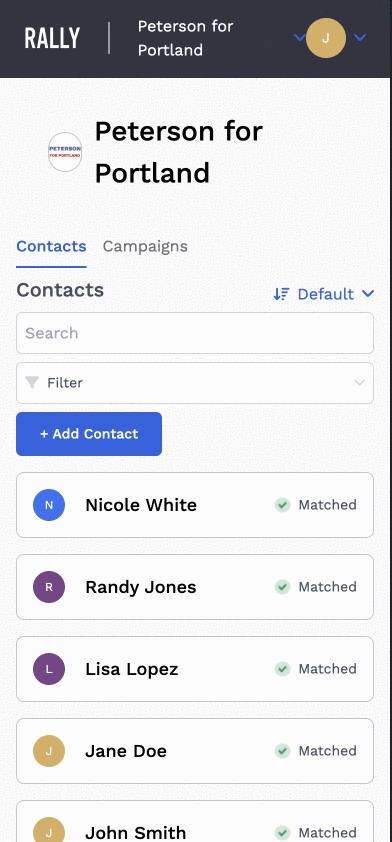Image resolution: width=392 pixels, height=842 pixels.
Task: Click Lisa Lopez's purple L avatar
Action: [49, 669]
